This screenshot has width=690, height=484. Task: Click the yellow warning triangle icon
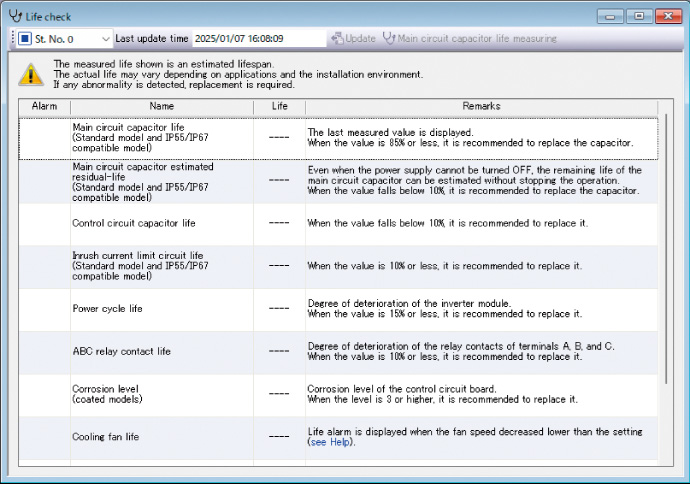pos(30,74)
